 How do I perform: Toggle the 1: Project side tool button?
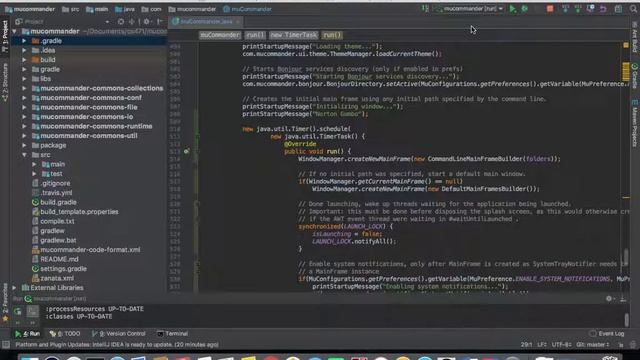point(5,36)
